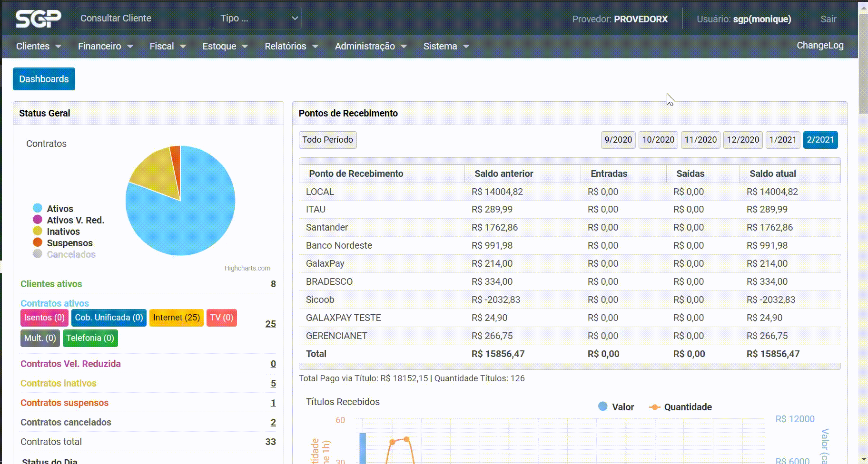Open the Contratos ativos count 25
Screen dimensions: 868x464
(270, 324)
